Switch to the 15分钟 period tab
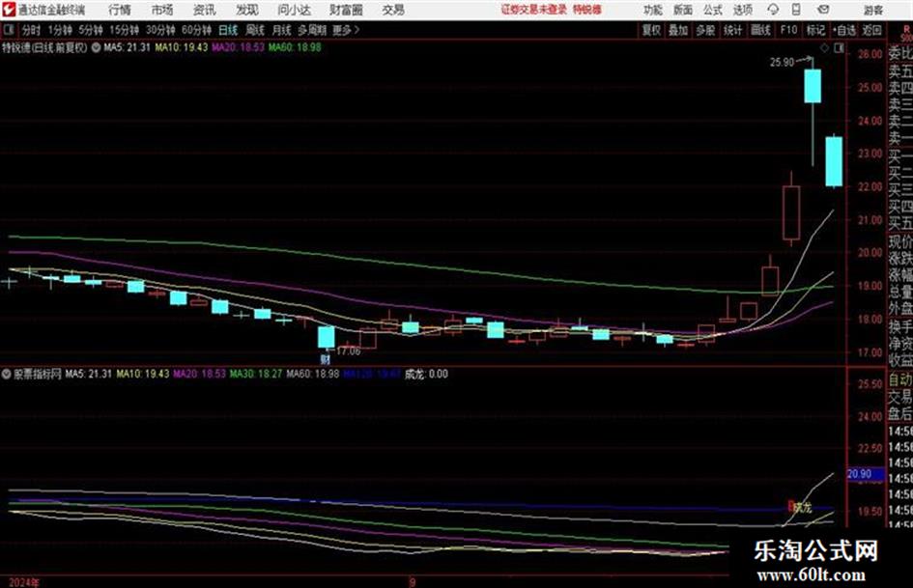The image size is (913, 588). [125, 30]
